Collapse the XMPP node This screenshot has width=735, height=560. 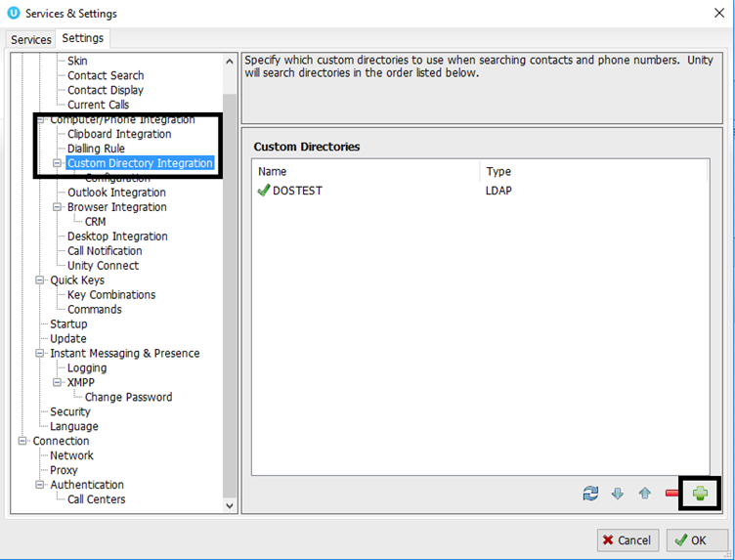58,382
